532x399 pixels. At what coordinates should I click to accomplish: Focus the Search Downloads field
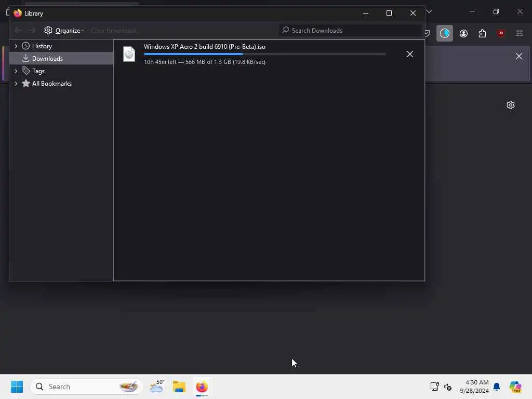350,31
